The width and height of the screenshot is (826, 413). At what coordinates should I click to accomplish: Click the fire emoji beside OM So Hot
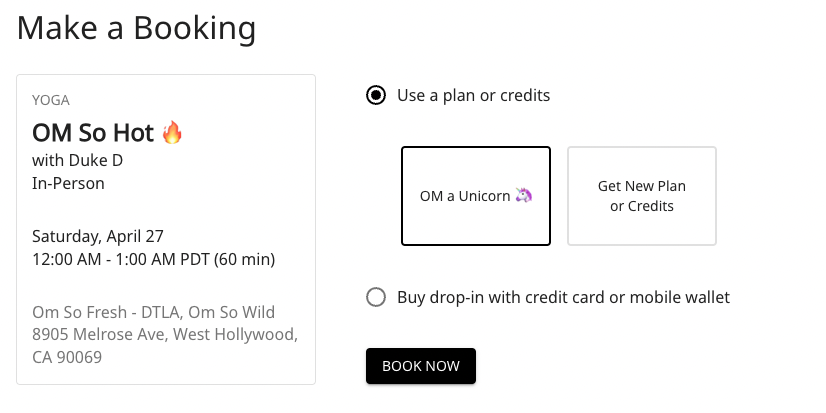(x=172, y=133)
